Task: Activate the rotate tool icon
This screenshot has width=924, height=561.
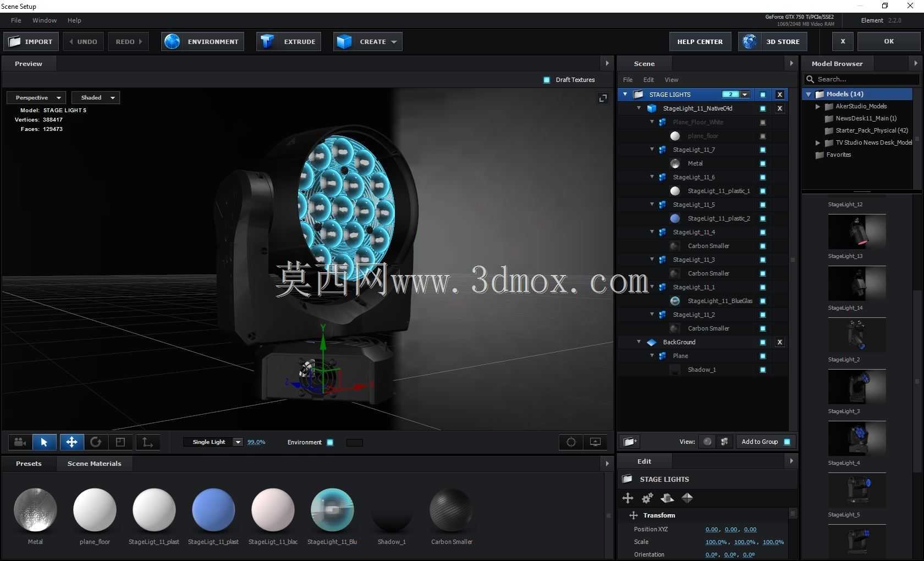Action: tap(96, 442)
